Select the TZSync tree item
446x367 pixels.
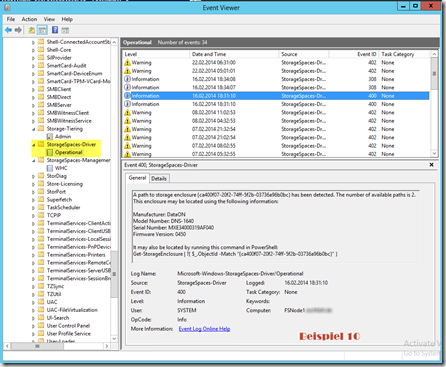coord(55,286)
